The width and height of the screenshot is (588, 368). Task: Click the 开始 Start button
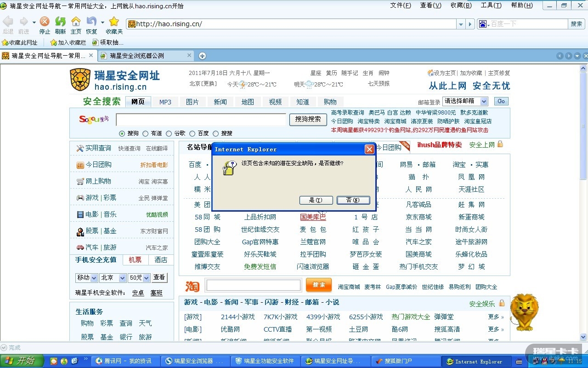22,361
